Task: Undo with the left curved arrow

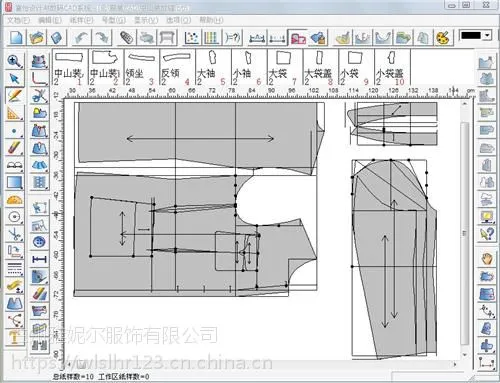Action: [81, 37]
